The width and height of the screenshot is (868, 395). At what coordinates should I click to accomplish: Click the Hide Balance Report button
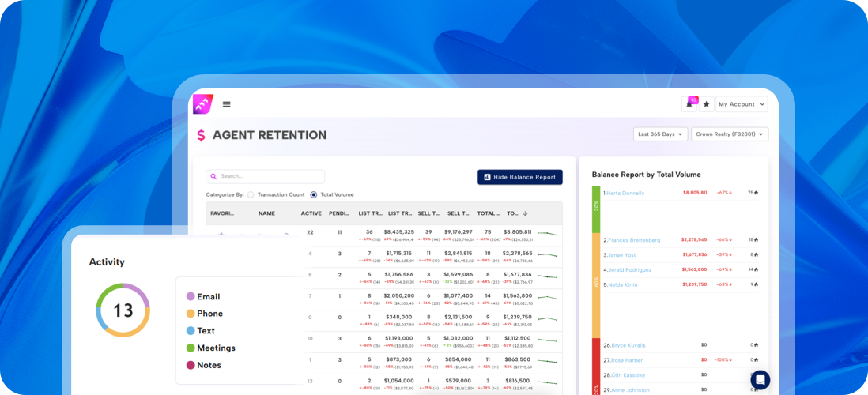pos(519,177)
